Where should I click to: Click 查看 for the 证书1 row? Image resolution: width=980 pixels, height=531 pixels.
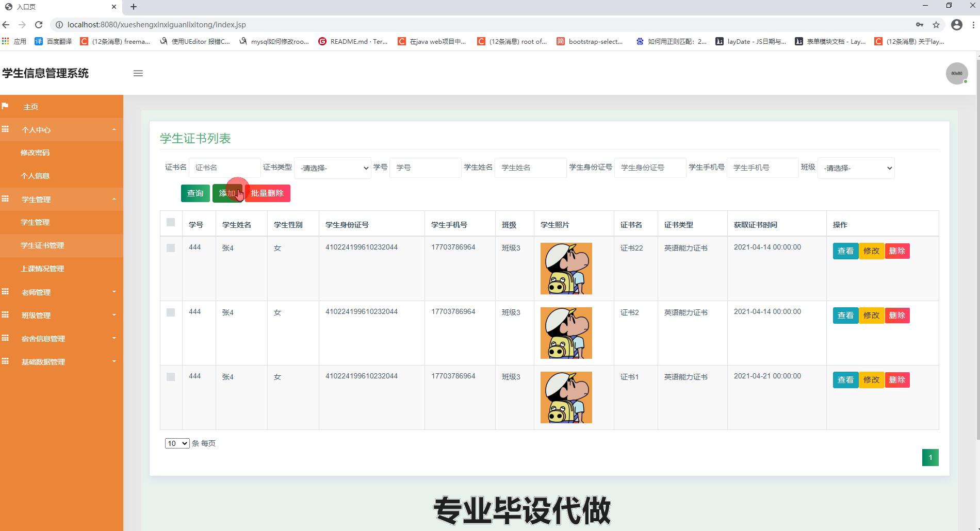(845, 380)
